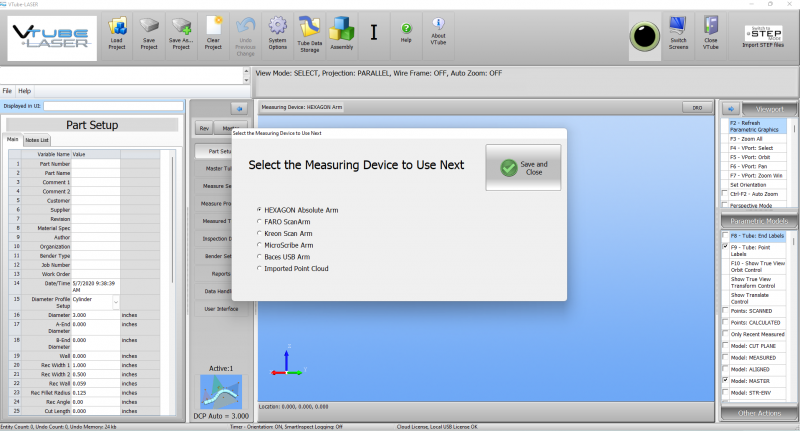Open the User Interface menu tab

pos(221,309)
